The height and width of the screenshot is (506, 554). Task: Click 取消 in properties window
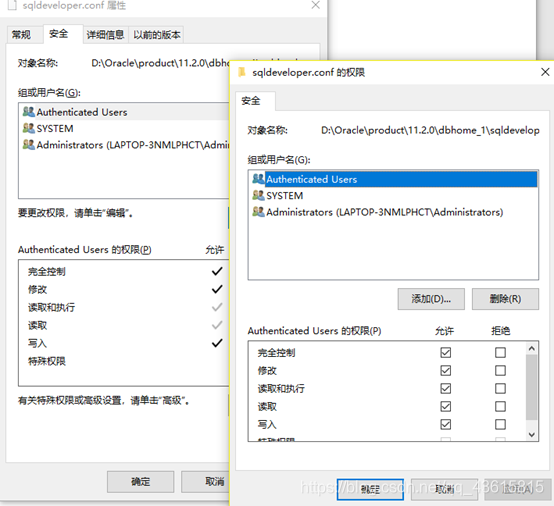205,482
